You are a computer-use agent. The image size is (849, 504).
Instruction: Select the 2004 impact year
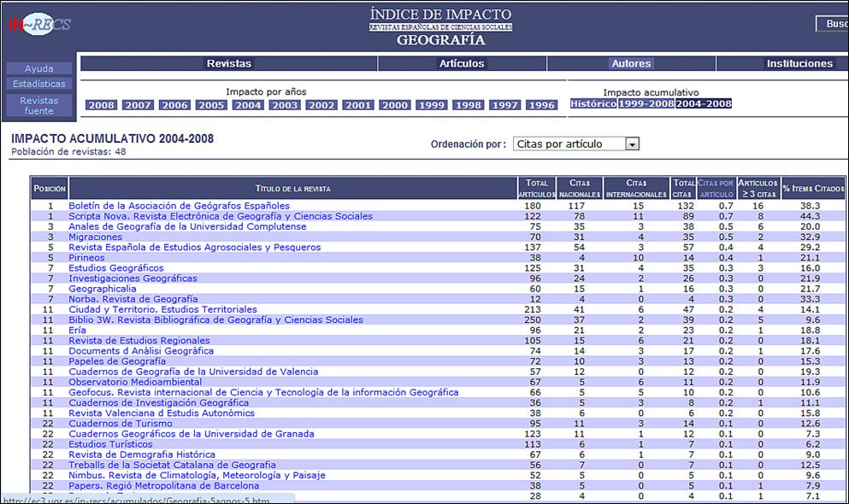pyautogui.click(x=248, y=105)
